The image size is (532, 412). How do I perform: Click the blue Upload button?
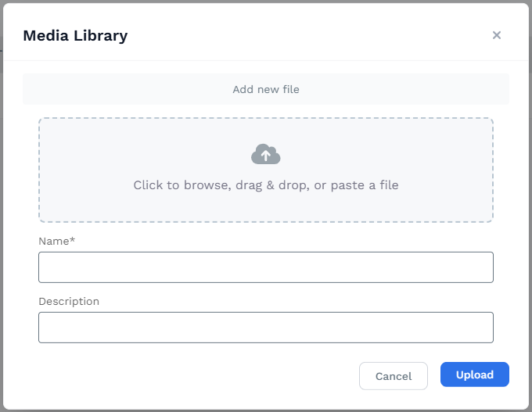tap(475, 374)
